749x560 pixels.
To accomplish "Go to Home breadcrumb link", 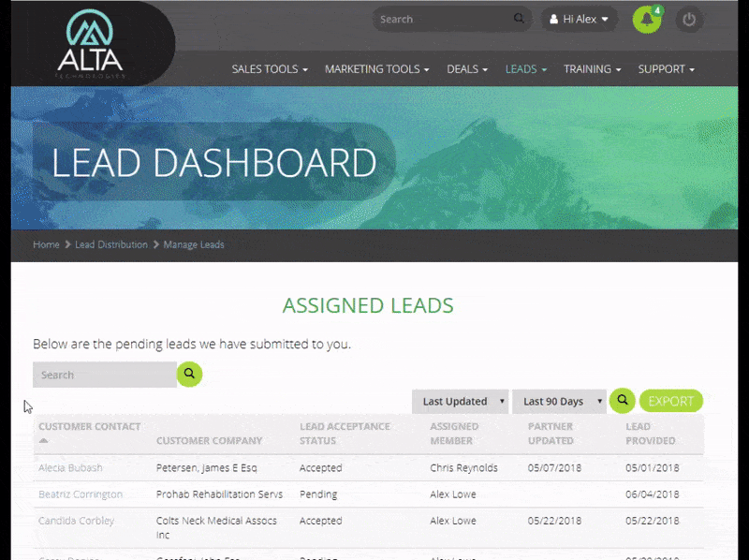I will [46, 244].
